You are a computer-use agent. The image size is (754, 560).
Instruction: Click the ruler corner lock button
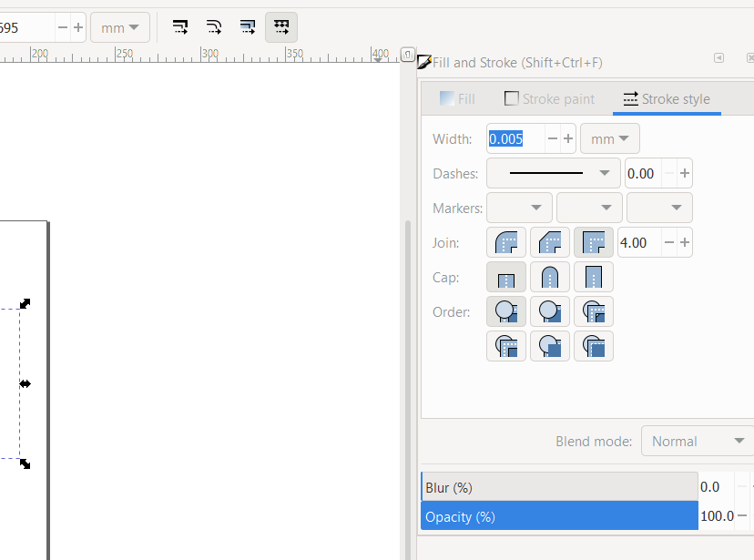tap(407, 55)
